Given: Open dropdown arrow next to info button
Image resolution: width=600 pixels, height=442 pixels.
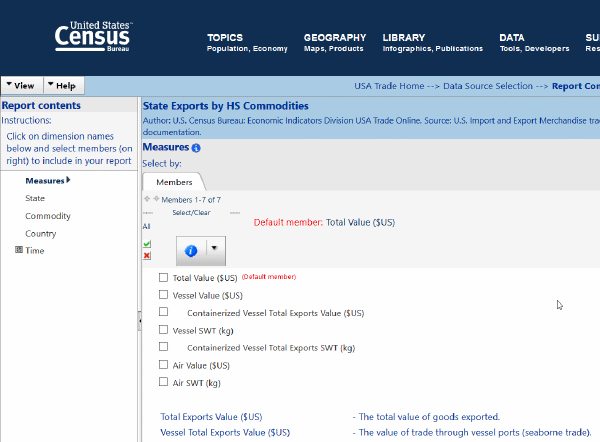Looking at the screenshot, I should 213,249.
